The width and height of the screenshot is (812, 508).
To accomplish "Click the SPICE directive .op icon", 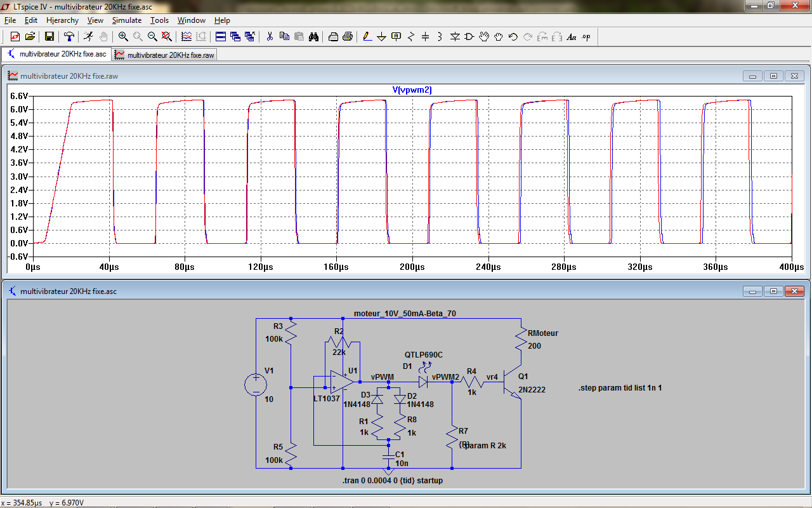I will coord(586,37).
